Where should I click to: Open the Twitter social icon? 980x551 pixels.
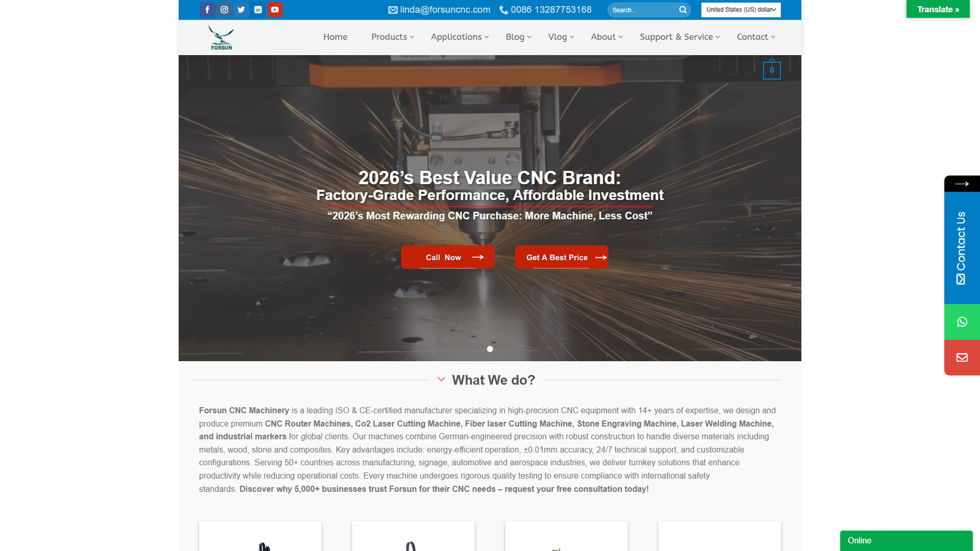click(x=241, y=10)
